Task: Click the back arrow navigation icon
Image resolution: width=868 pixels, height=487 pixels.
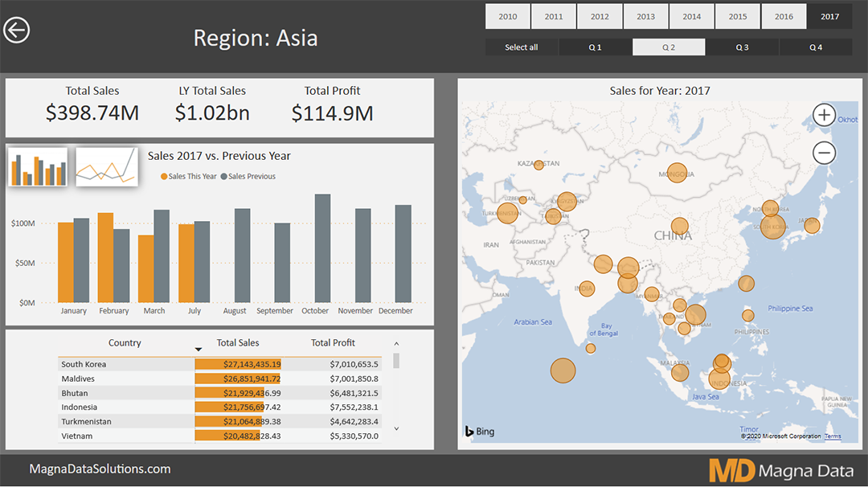Action: [17, 30]
